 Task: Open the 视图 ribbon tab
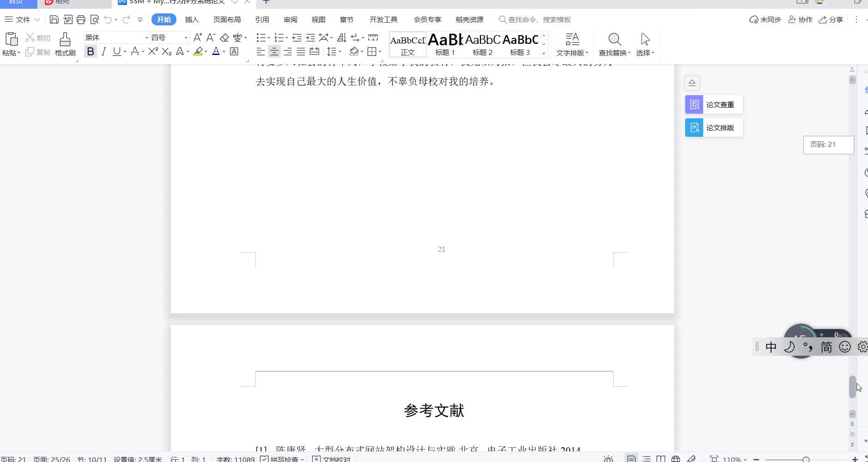point(319,19)
